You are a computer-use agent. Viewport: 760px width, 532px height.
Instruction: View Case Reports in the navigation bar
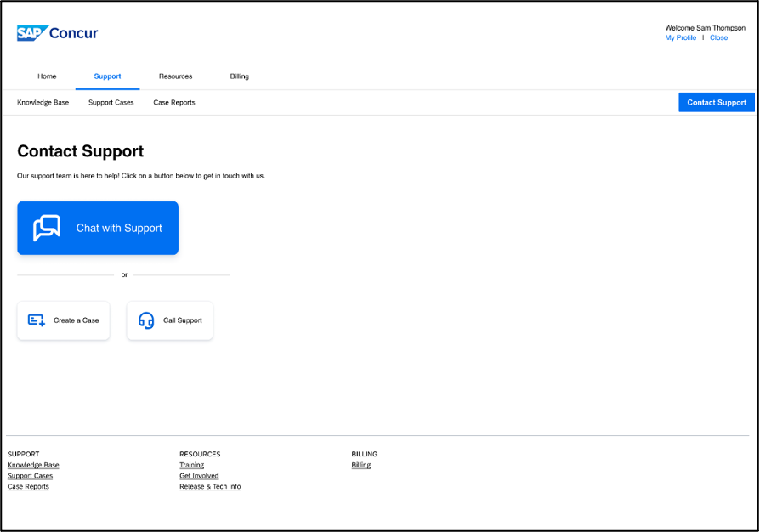173,102
